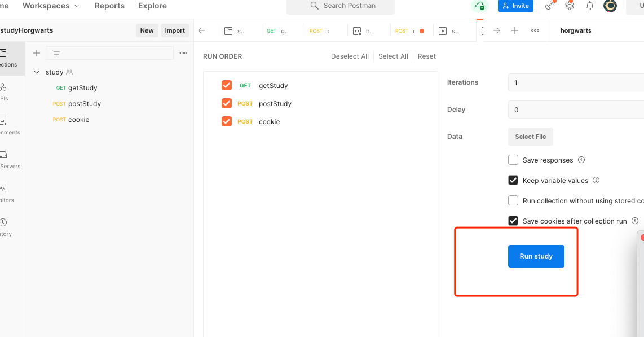Viewport: 644px width, 337px height.
Task: Click the shared-collection people icon beside study
Action: (69, 72)
